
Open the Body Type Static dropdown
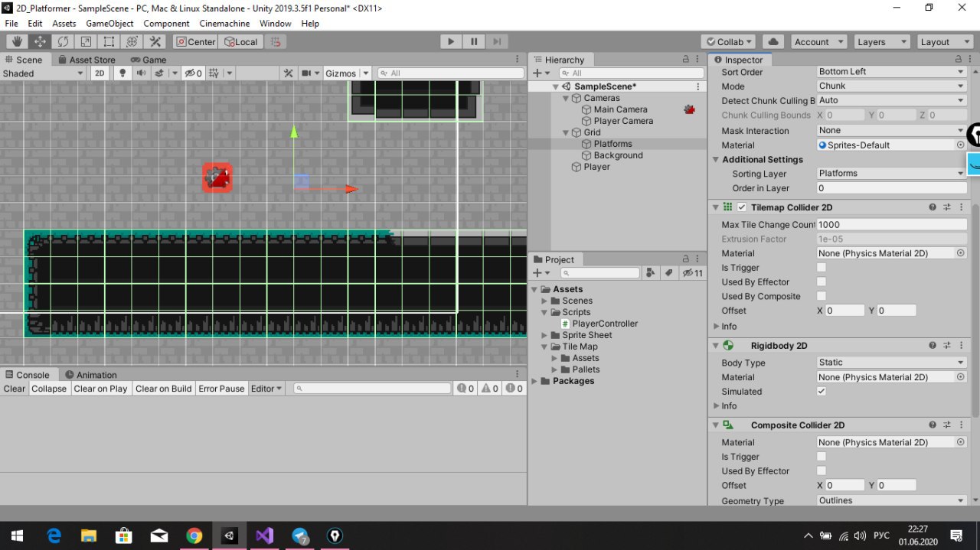892,363
